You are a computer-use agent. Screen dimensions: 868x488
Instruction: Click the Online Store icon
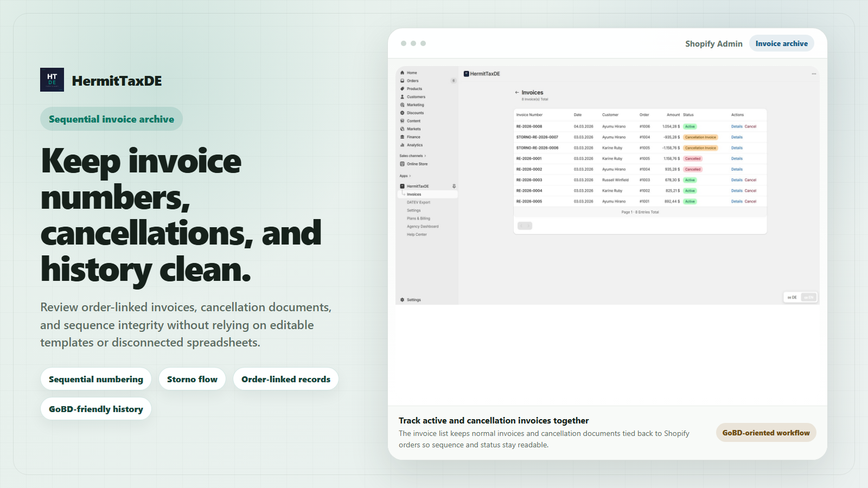coord(402,164)
